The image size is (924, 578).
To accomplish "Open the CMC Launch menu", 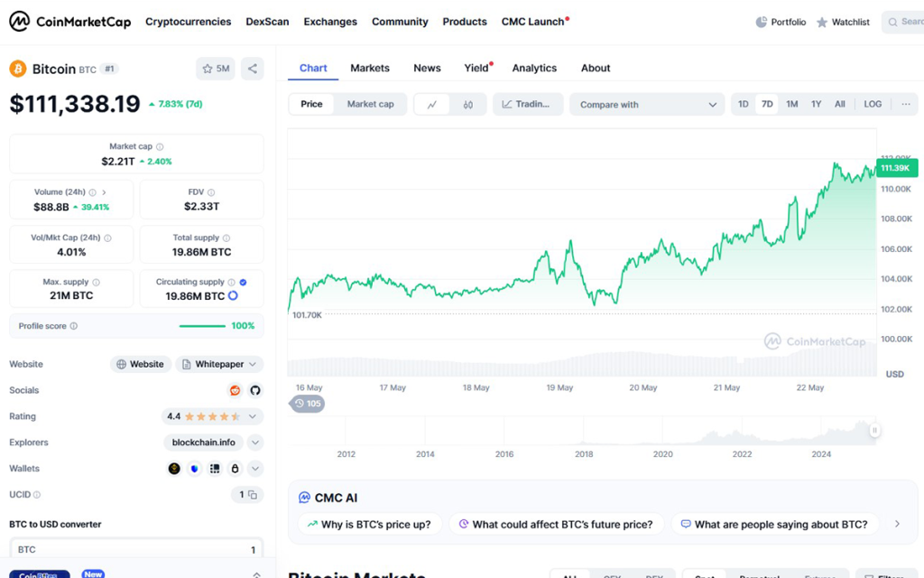I will pos(534,22).
